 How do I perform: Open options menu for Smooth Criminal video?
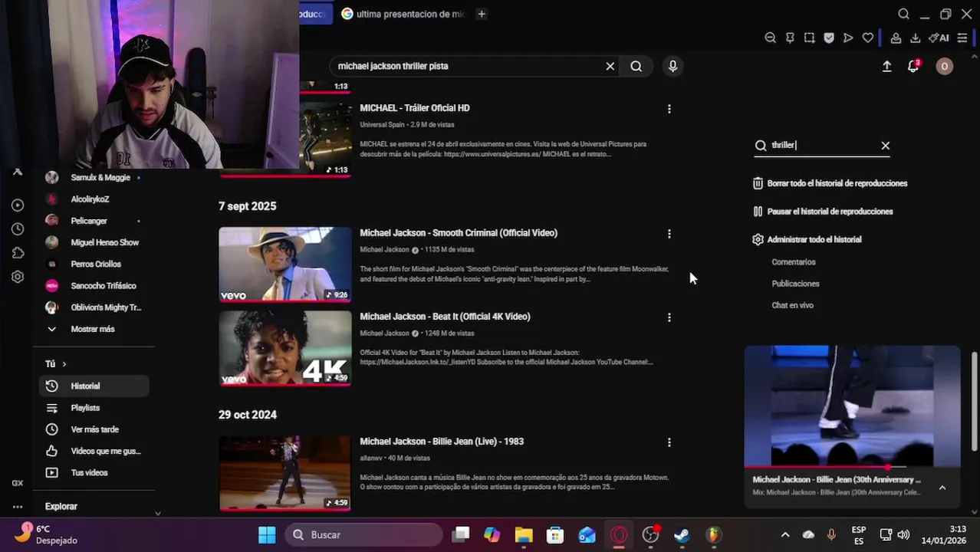point(669,234)
